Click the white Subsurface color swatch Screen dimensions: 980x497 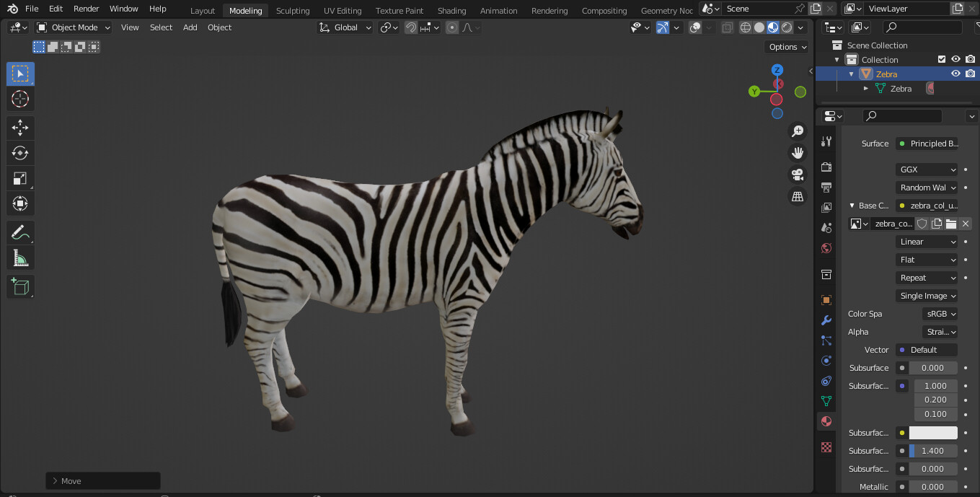point(933,432)
